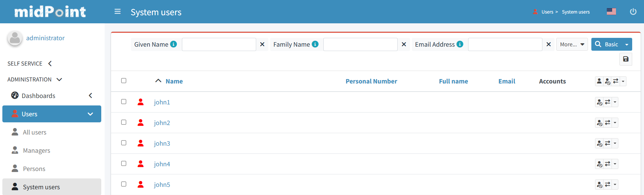Sort by Personal Number column

(371, 81)
